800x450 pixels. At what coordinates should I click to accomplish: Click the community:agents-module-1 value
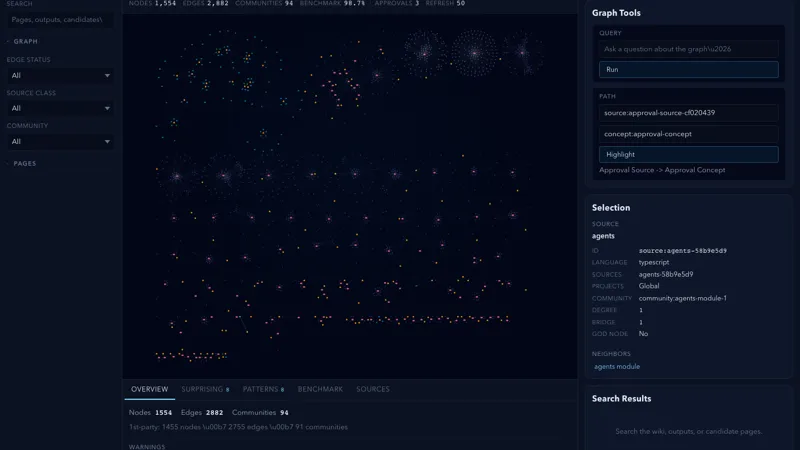click(x=683, y=298)
